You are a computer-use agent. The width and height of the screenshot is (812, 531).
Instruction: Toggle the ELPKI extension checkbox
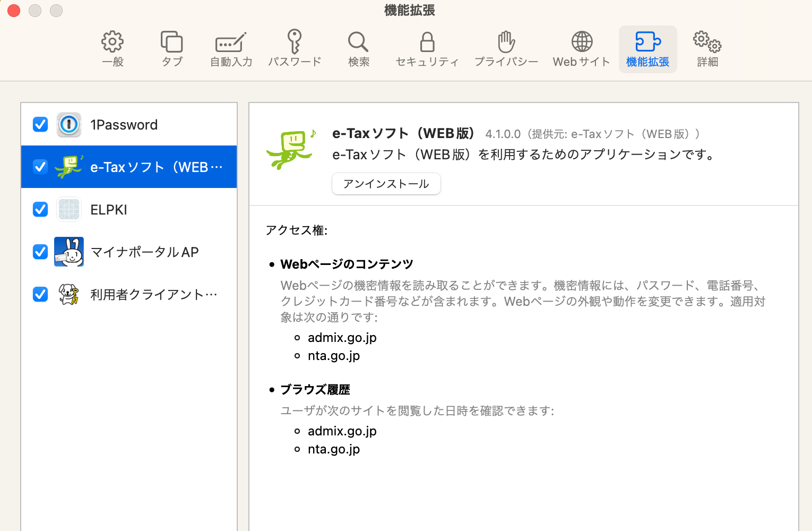pos(40,209)
